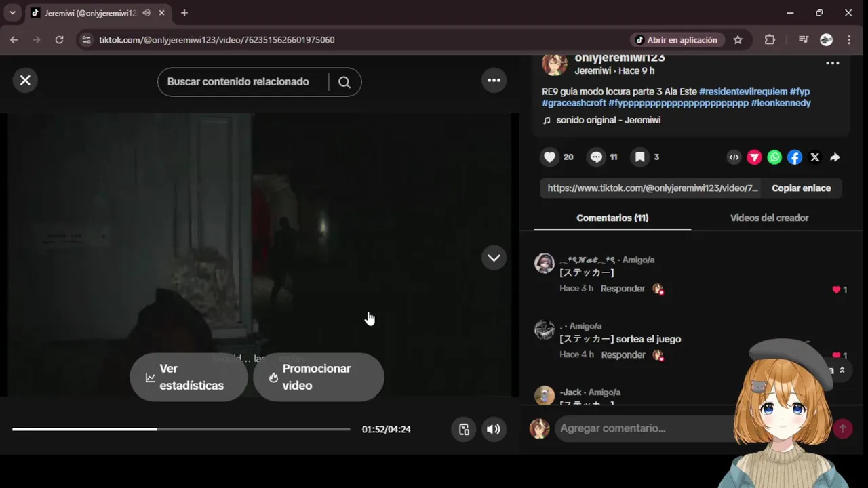Send comment with arrow button
This screenshot has width=868, height=488.
tap(842, 428)
